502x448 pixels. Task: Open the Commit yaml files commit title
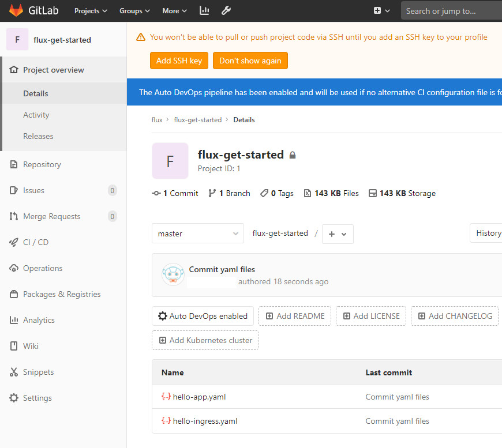(222, 269)
